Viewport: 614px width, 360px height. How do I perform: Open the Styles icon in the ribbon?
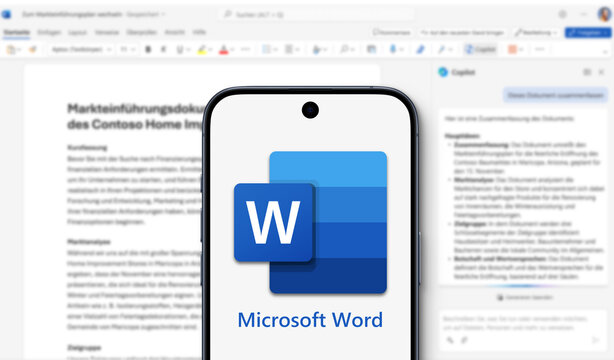click(x=316, y=49)
